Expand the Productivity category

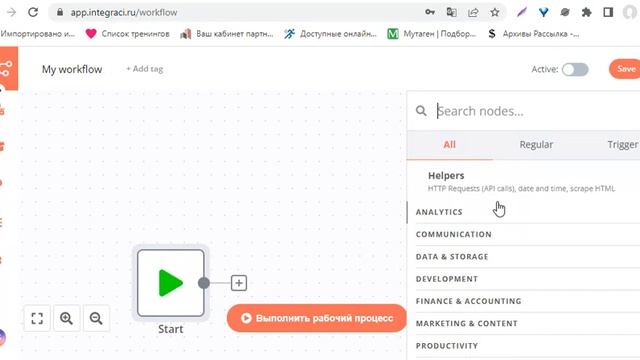[527, 346]
